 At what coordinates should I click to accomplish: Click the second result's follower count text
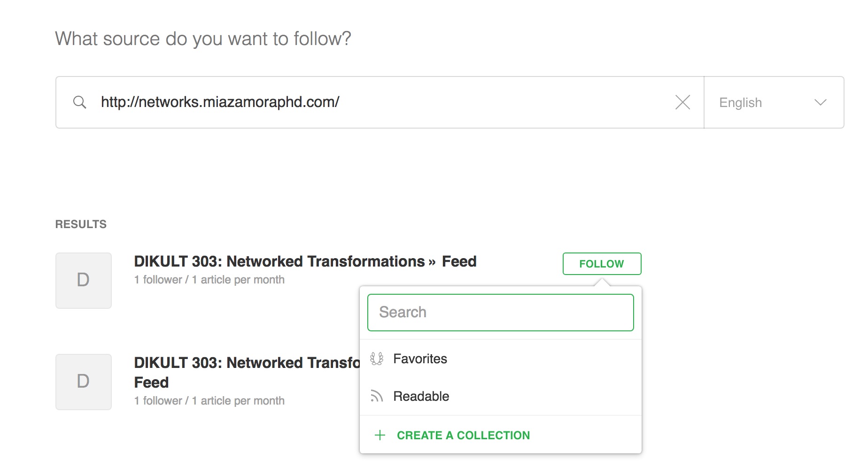click(209, 401)
